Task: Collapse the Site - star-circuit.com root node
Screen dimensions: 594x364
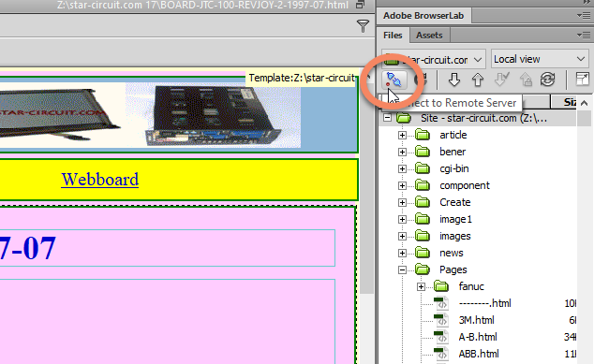Action: [x=387, y=118]
